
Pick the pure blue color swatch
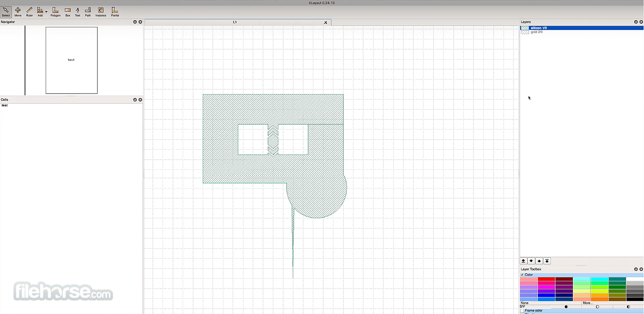pyautogui.click(x=546, y=295)
